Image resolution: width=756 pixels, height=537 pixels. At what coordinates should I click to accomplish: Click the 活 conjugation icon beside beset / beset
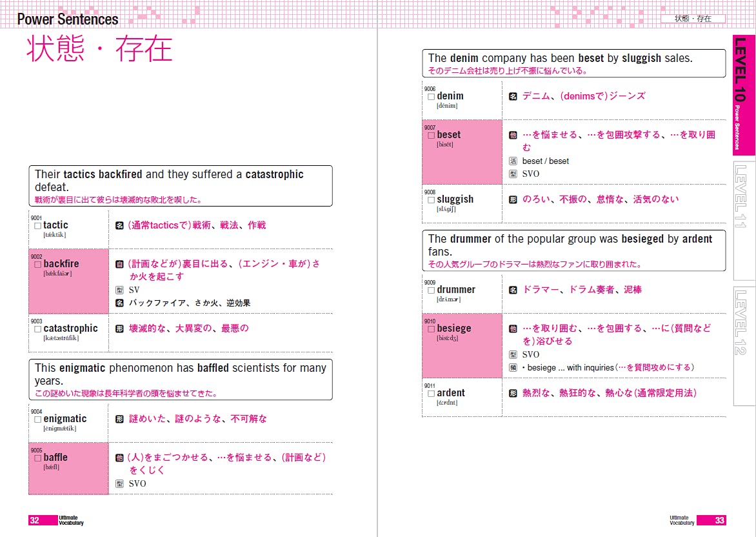tap(513, 161)
